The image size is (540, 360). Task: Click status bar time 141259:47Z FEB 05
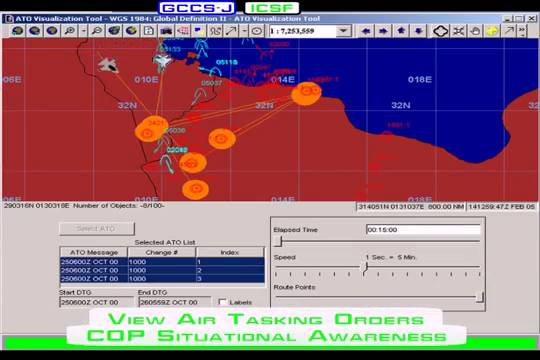[x=502, y=207]
